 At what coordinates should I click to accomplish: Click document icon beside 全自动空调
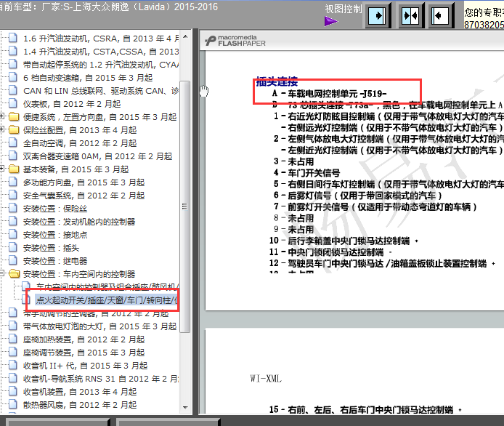coord(12,142)
